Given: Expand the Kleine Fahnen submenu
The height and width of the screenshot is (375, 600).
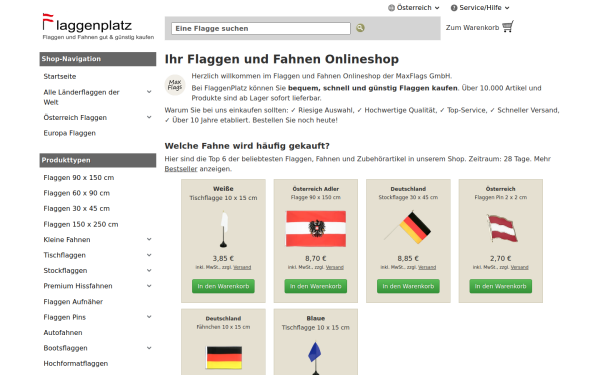Looking at the screenshot, I should coord(149,240).
